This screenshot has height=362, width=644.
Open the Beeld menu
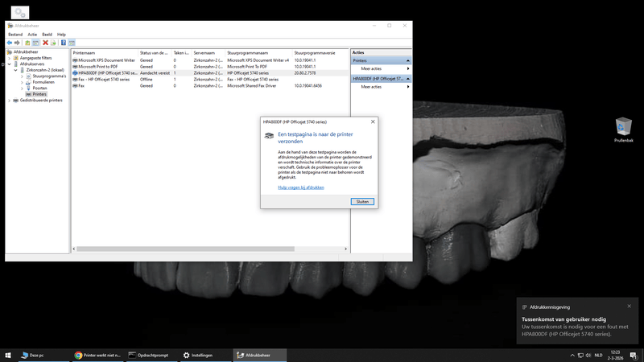click(x=47, y=35)
